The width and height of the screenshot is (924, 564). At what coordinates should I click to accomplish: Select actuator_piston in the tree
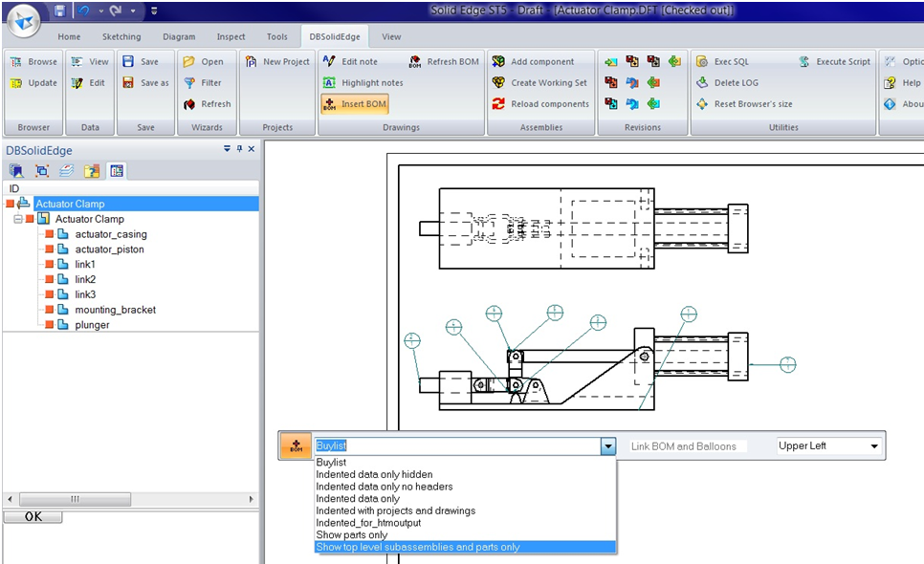[x=110, y=249]
